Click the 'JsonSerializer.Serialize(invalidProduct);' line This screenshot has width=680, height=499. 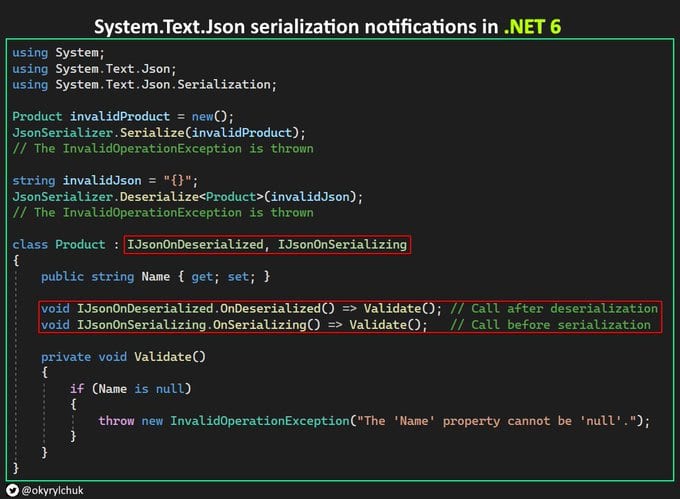coord(159,132)
